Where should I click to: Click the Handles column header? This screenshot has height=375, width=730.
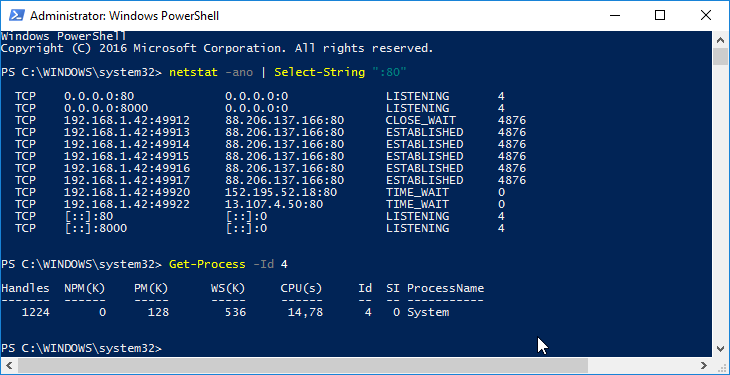tap(25, 288)
